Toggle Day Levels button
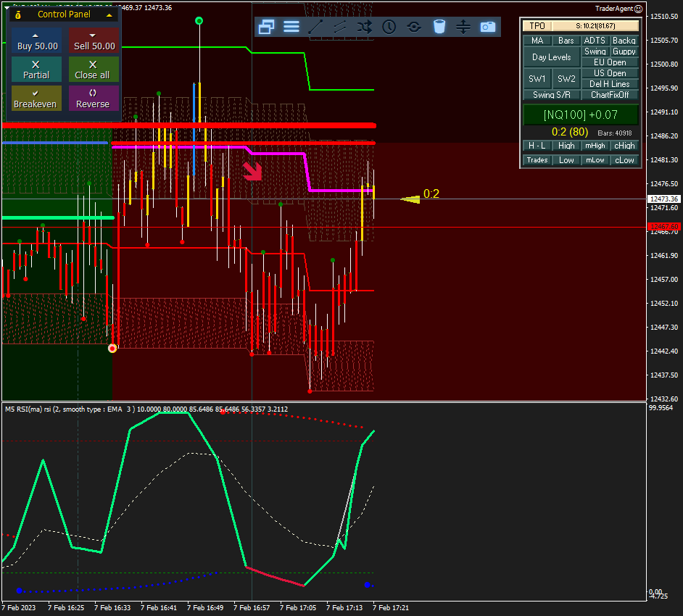Image resolution: width=683 pixels, height=616 pixels. point(552,57)
